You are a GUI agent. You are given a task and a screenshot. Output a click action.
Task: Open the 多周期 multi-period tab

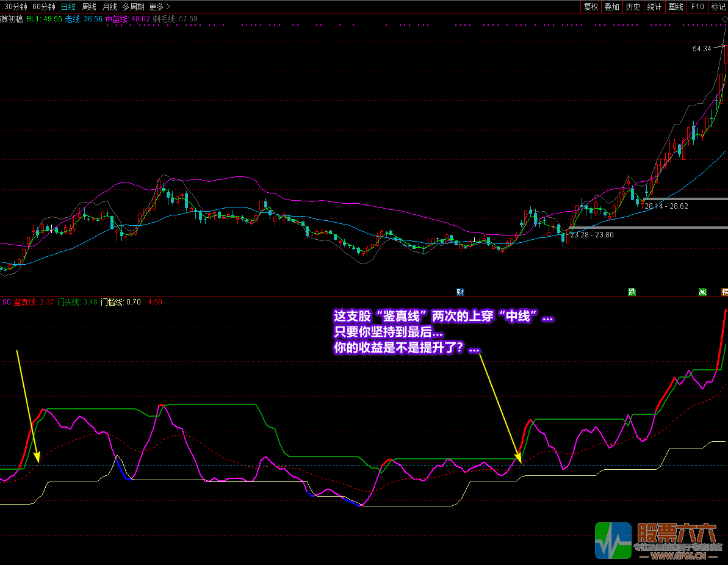(x=133, y=7)
